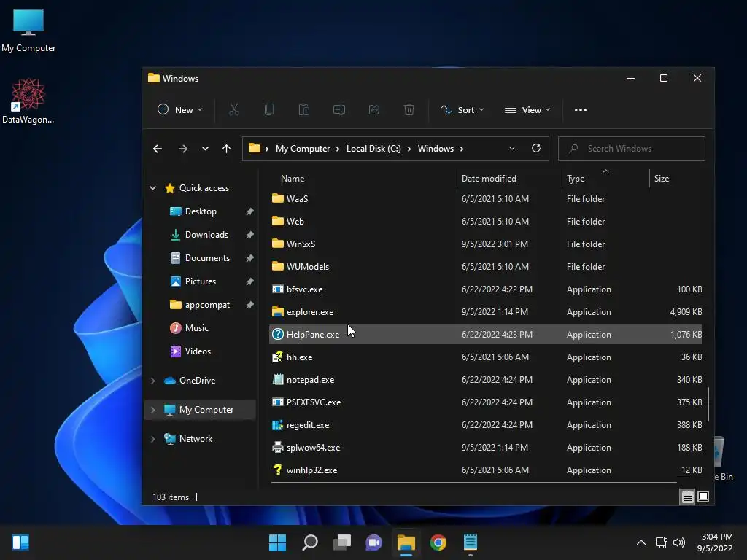The width and height of the screenshot is (747, 560).
Task: Go forward with the right arrow
Action: click(x=183, y=149)
